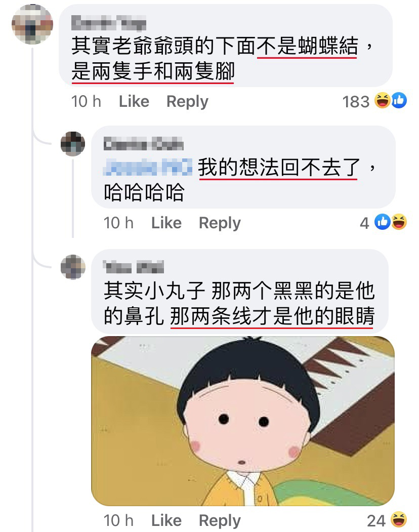
Task: Click the laughing emoji beside the 24 count
Action: (x=399, y=519)
